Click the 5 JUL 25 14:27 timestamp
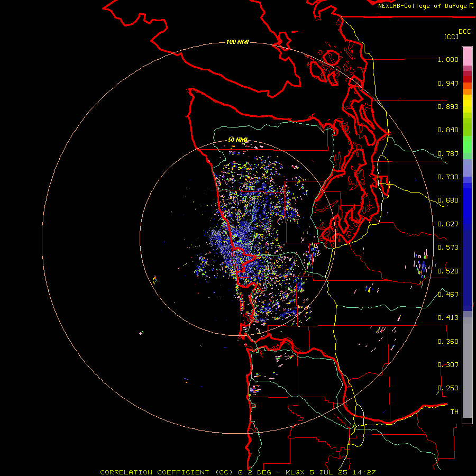The width and height of the screenshot is (476, 476). click(343, 472)
